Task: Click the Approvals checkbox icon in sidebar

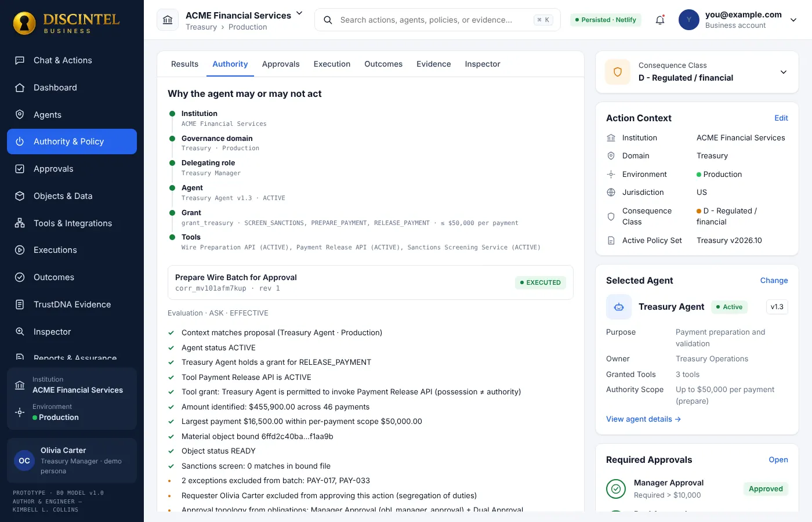Action: pyautogui.click(x=20, y=169)
